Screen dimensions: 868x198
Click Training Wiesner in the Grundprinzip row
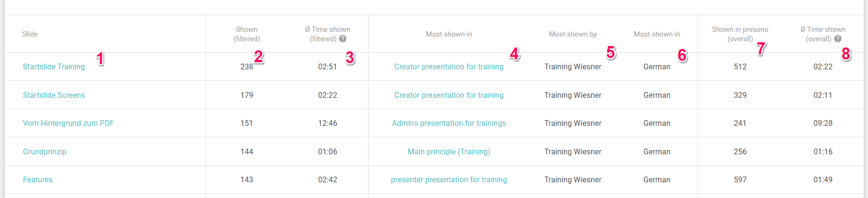[x=573, y=151]
